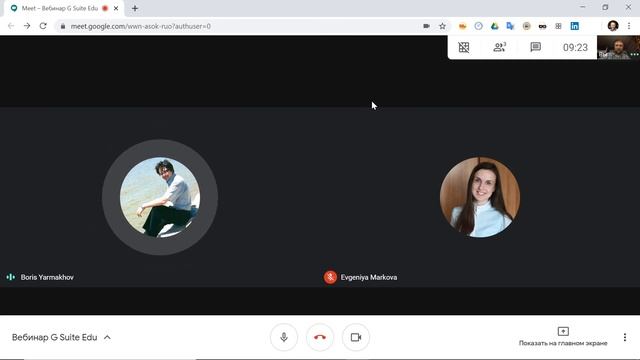Click Evgeniya Markova's avatar tile
Image resolution: width=640 pixels, height=360 pixels.
pos(480,197)
